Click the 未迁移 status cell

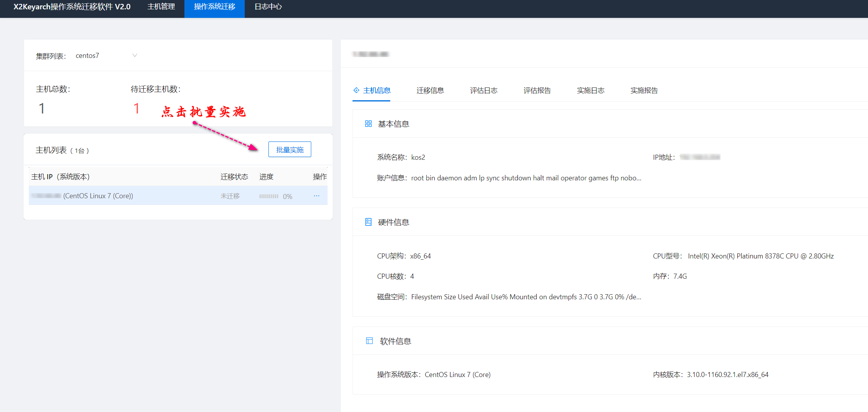pyautogui.click(x=230, y=196)
